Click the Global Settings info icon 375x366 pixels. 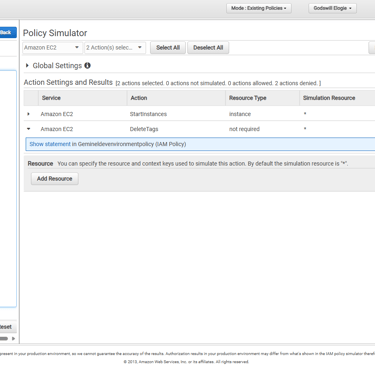click(87, 65)
